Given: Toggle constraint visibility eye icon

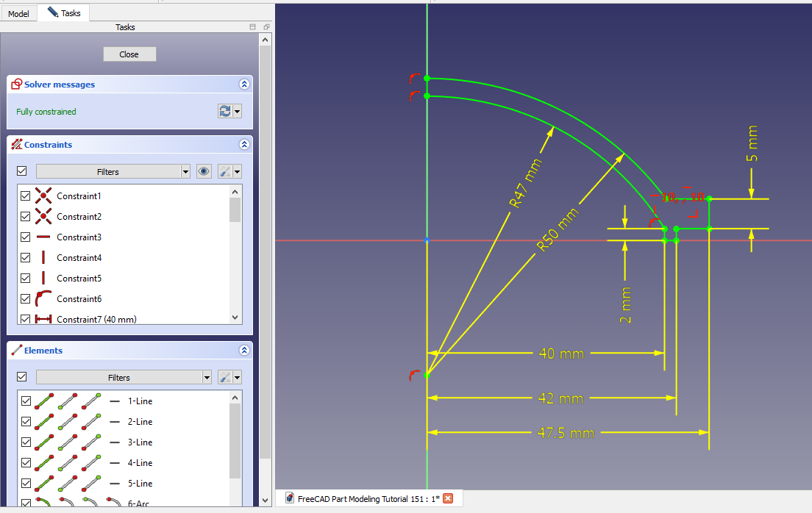Looking at the screenshot, I should (204, 171).
